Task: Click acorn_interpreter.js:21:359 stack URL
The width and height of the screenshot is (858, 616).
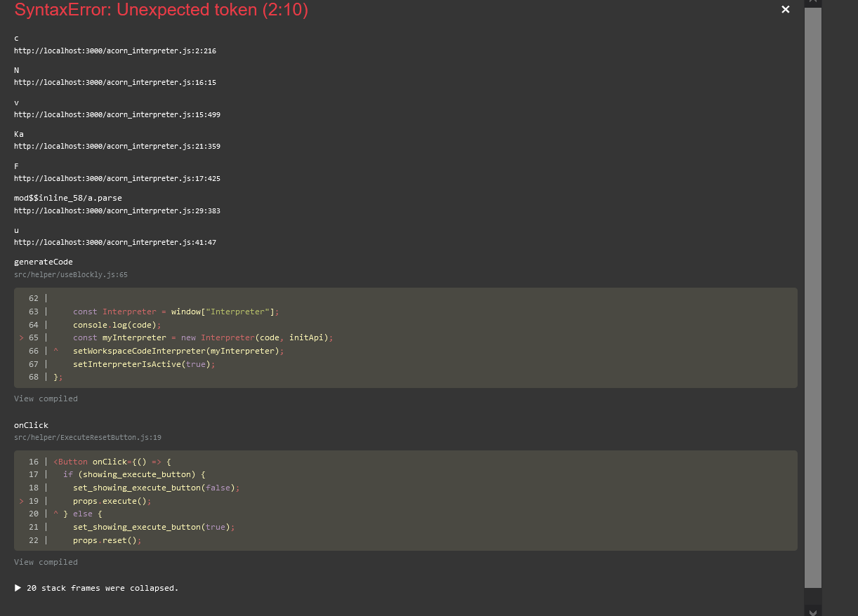Action: (117, 146)
